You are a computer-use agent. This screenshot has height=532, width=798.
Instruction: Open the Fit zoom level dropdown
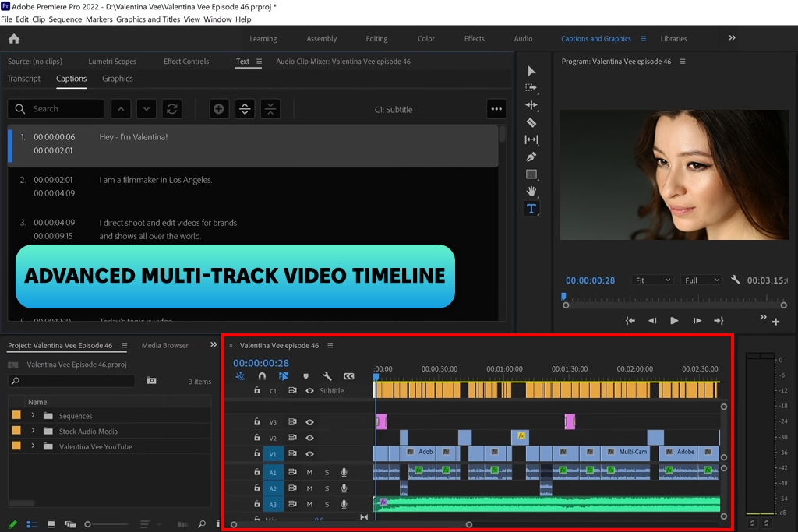tap(652, 280)
